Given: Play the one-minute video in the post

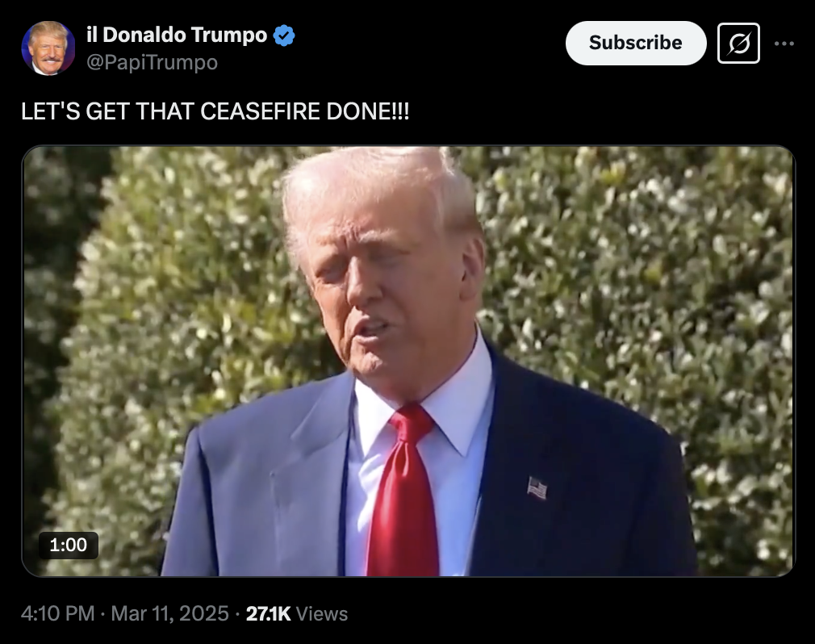Looking at the screenshot, I should click(x=408, y=362).
